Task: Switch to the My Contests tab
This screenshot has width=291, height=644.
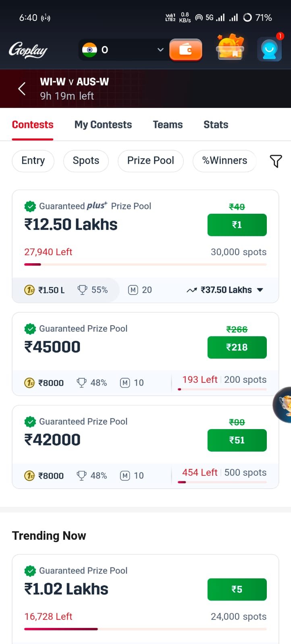Action: point(103,125)
